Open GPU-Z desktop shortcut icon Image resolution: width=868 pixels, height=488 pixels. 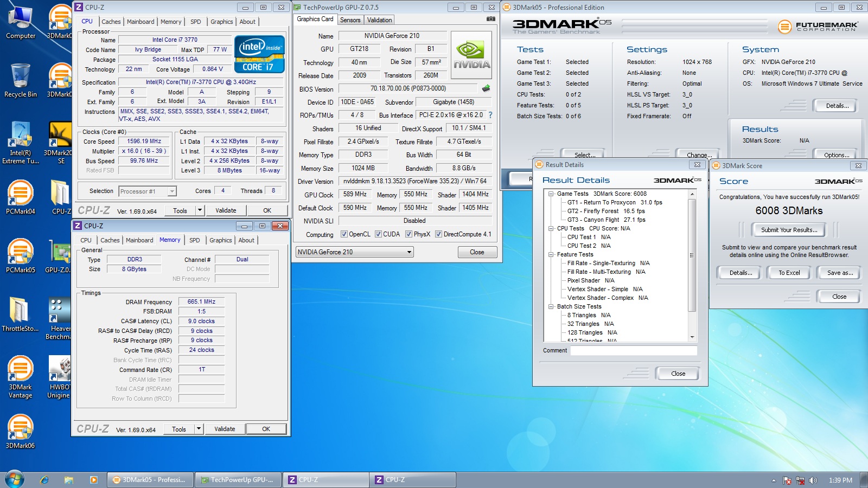pyautogui.click(x=59, y=255)
